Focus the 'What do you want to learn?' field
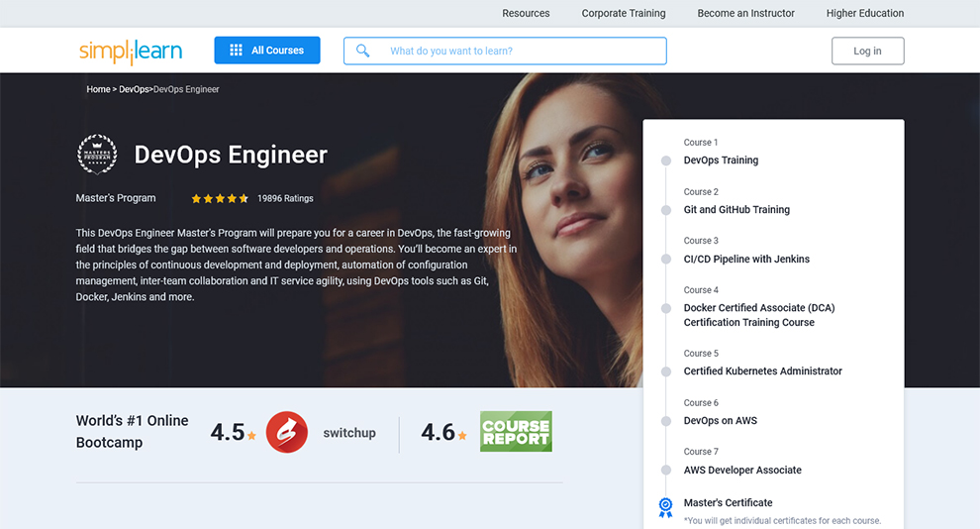 pyautogui.click(x=505, y=51)
